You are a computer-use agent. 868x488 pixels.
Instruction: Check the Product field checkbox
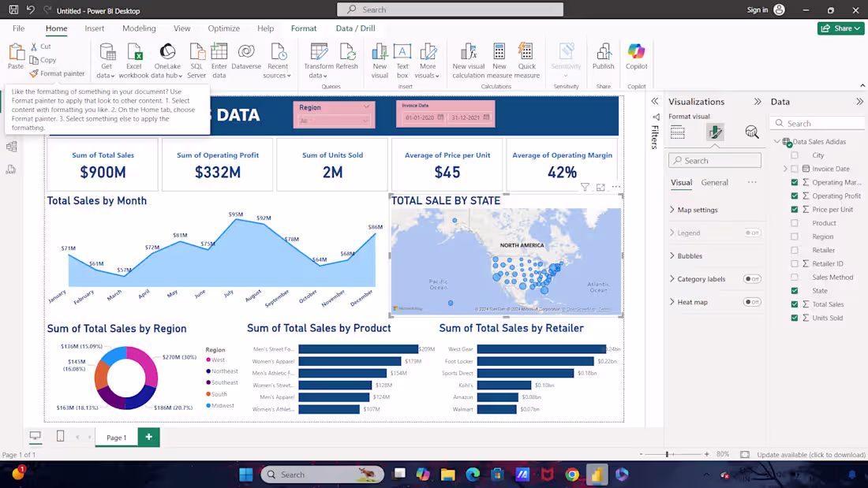[795, 222]
